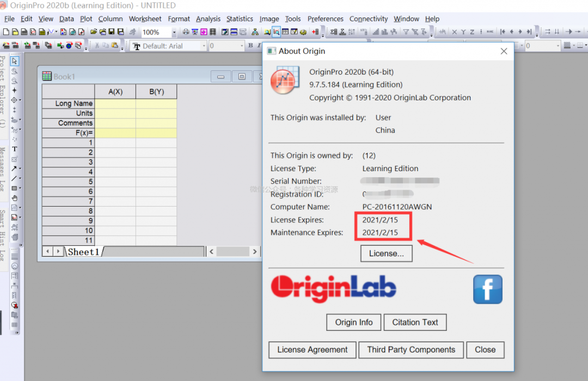Open the Default: Arial font dropdown
Screen dimensions: 588x381
pos(204,46)
